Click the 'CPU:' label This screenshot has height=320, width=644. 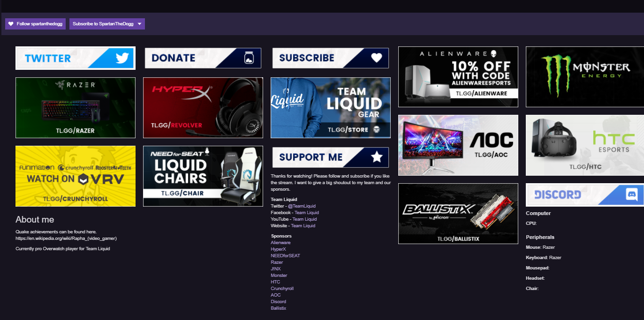(531, 223)
